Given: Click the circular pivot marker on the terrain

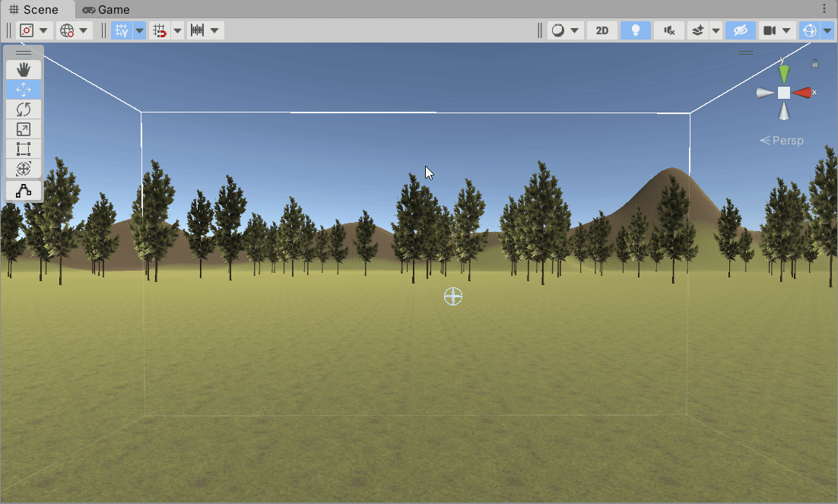Looking at the screenshot, I should point(453,296).
